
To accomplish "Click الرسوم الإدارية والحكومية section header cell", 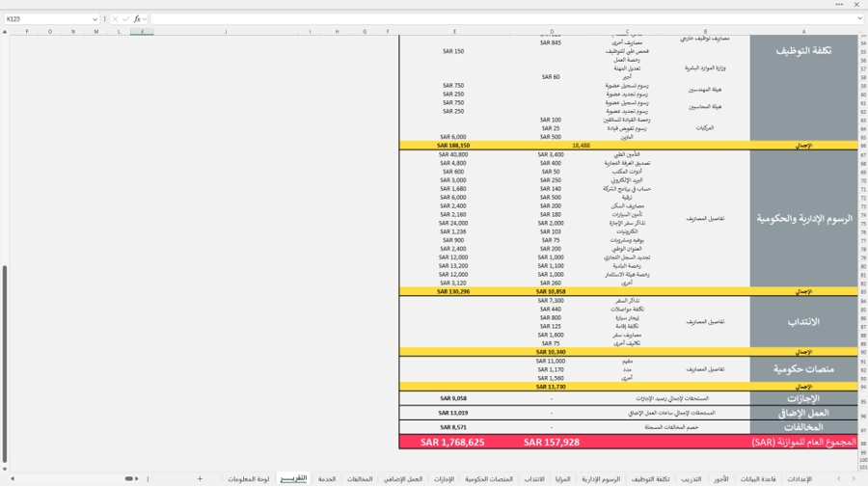I will click(803, 219).
